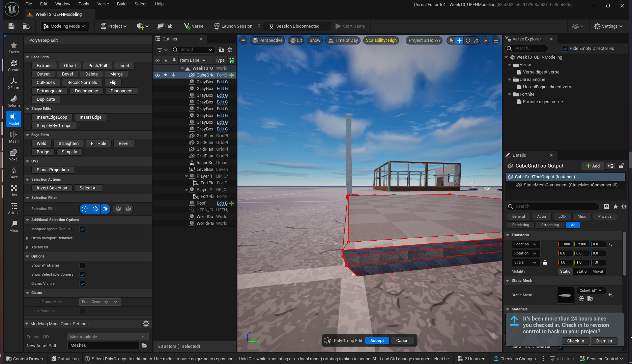This screenshot has width=632, height=364.
Task: Collapse Face Edits section
Action: [27, 57]
